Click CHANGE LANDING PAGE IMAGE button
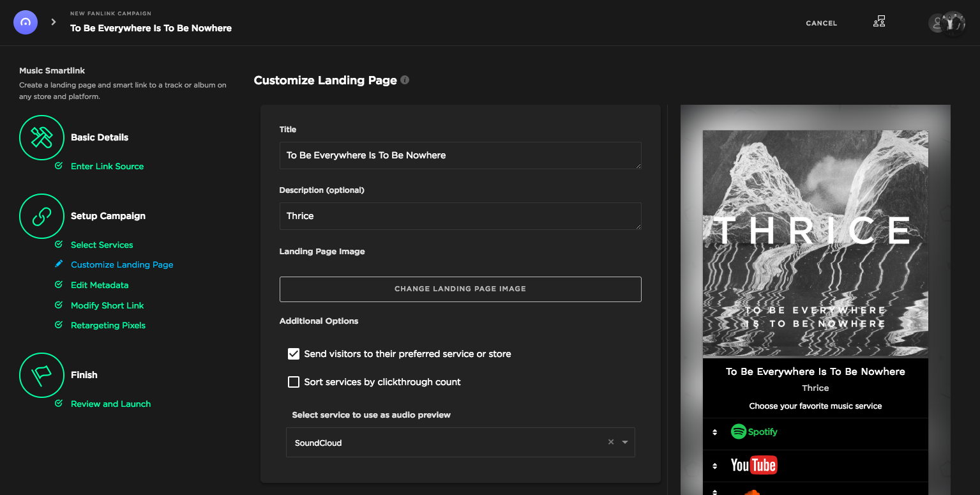Screen dimensions: 980x495 pos(460,289)
